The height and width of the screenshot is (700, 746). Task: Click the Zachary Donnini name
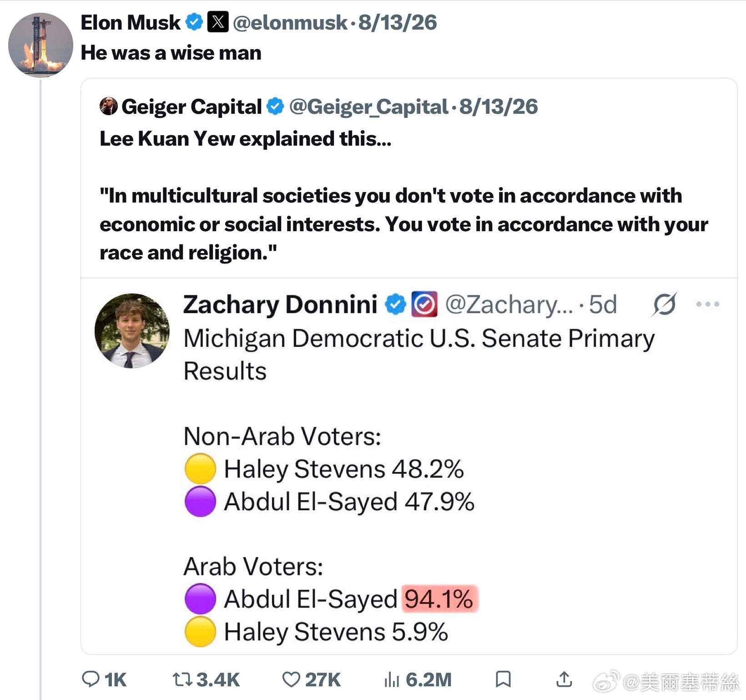click(x=280, y=304)
